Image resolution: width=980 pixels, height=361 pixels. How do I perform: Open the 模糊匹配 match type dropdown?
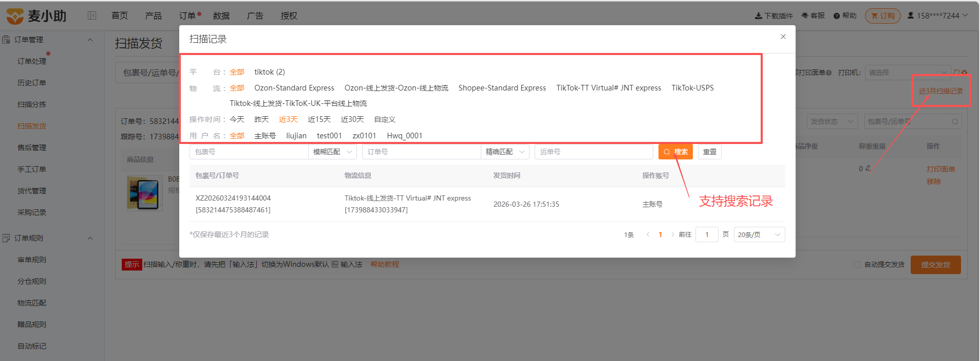[332, 152]
